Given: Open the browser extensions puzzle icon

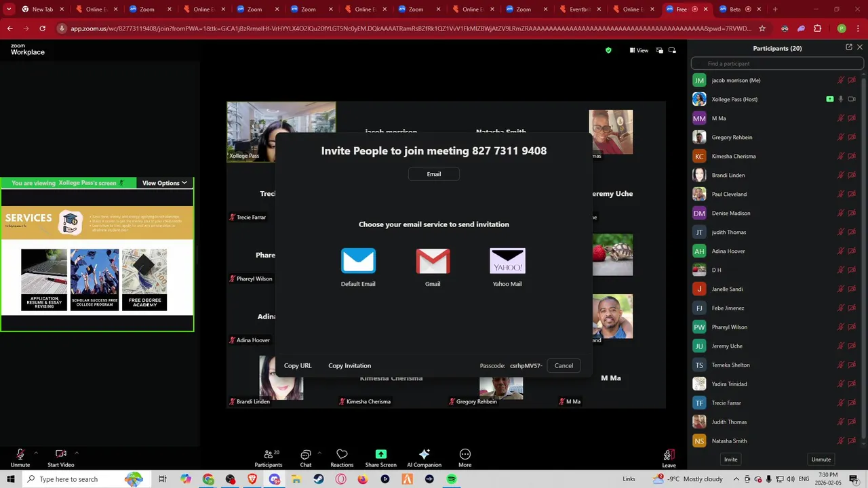Looking at the screenshot, I should [x=817, y=28].
